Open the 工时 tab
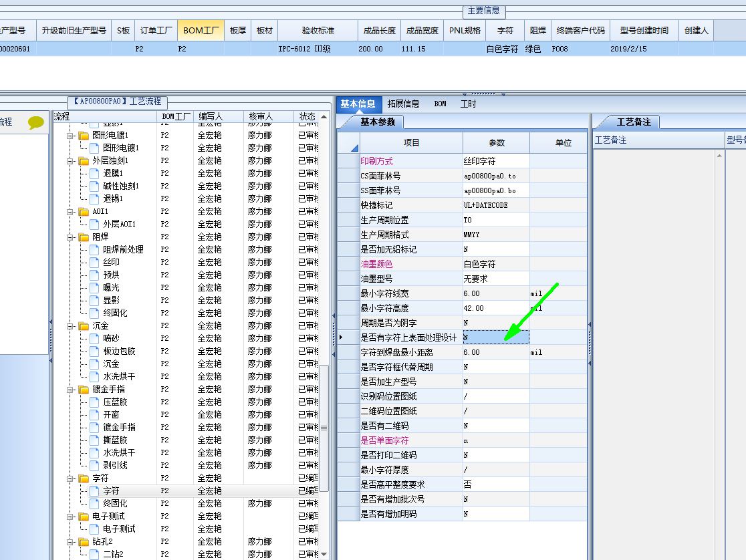The image size is (746, 560). 468,104
